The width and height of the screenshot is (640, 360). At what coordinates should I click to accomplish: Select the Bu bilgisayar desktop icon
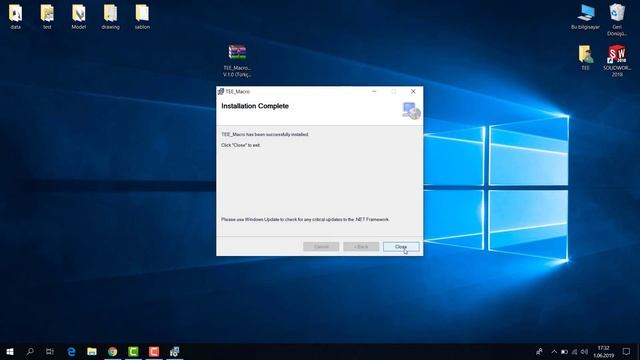[585, 17]
